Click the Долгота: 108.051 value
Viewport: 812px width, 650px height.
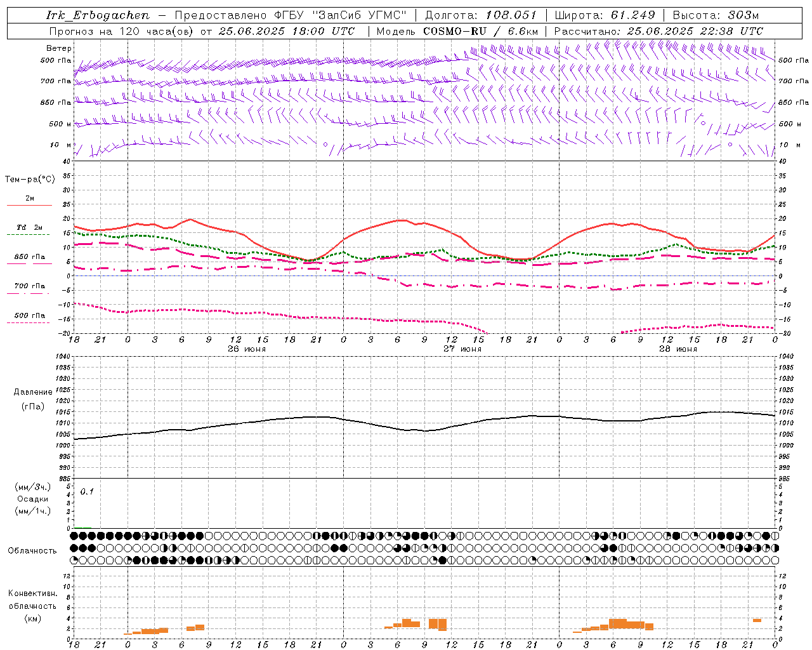pyautogui.click(x=481, y=15)
